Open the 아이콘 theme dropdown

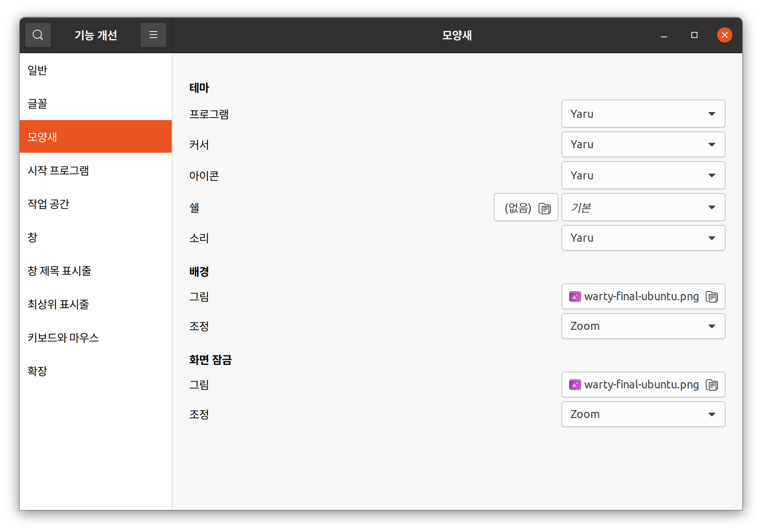643,175
